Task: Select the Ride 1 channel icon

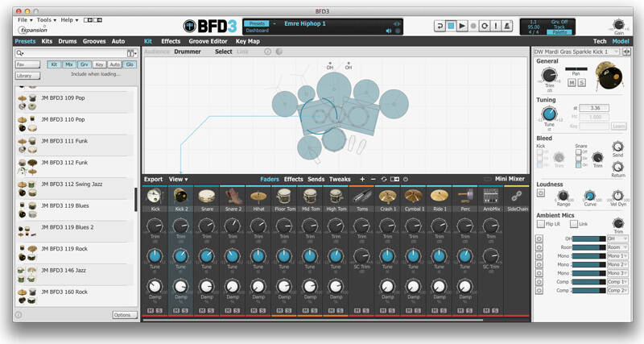Action: coord(439,196)
